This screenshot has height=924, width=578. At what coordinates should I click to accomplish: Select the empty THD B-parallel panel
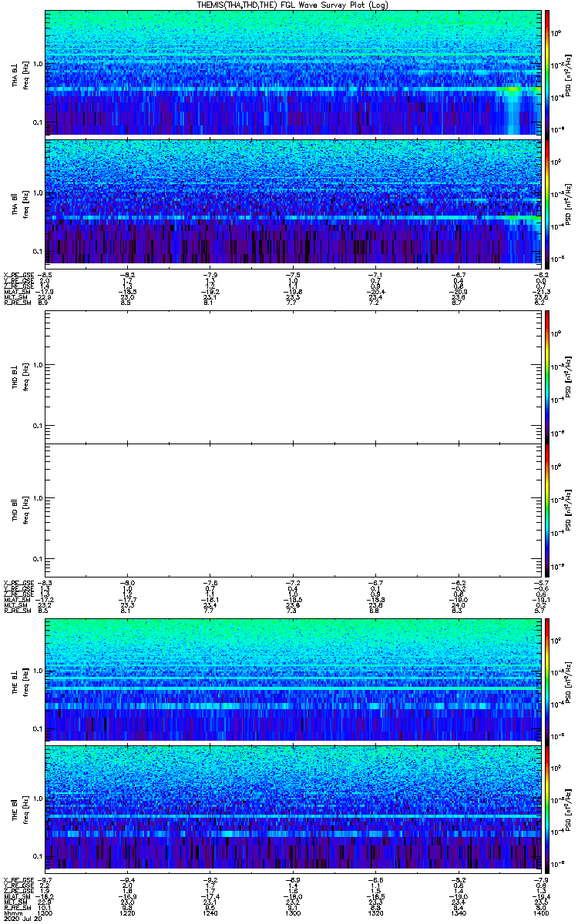[x=293, y=511]
